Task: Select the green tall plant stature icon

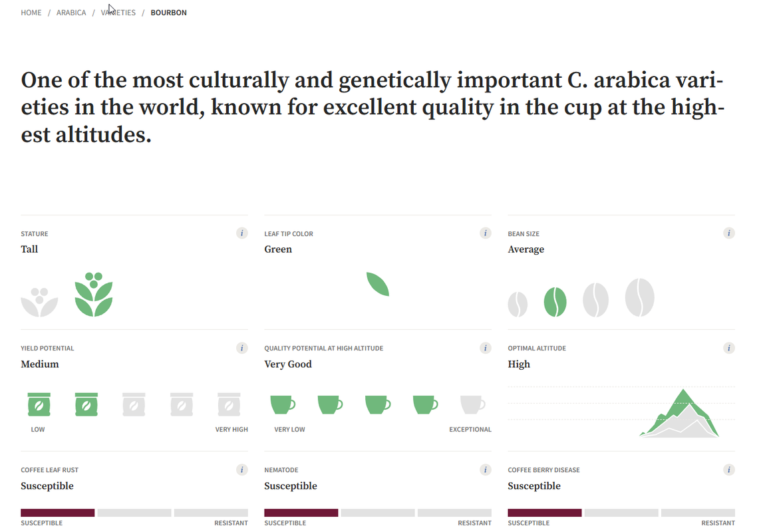Action: click(x=94, y=295)
